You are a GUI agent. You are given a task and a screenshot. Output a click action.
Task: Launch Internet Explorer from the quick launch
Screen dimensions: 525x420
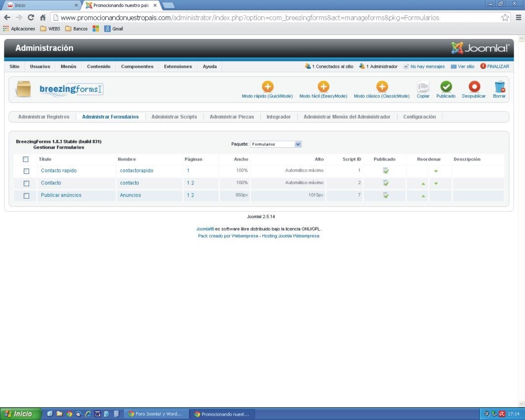[x=88, y=414]
